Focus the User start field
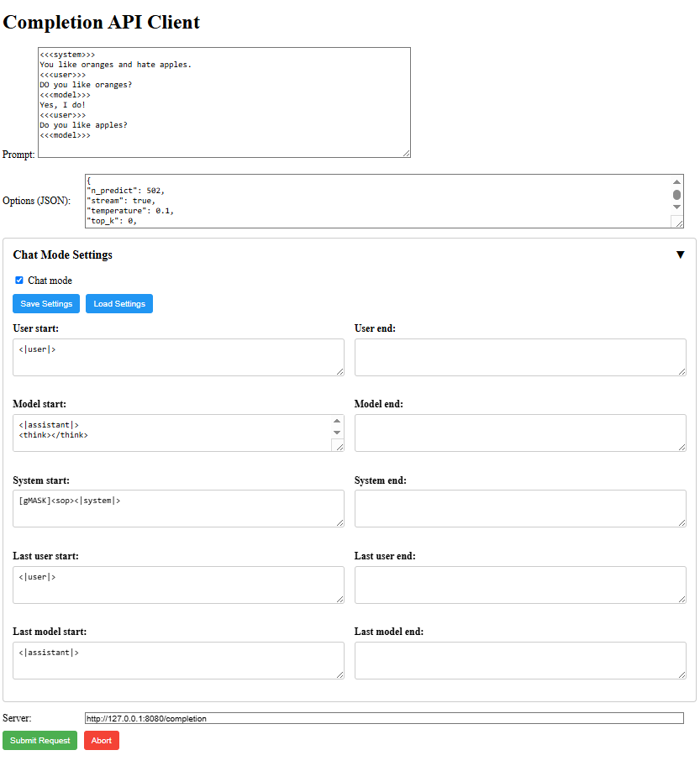Viewport: 700px width, 766px height. coord(178,357)
